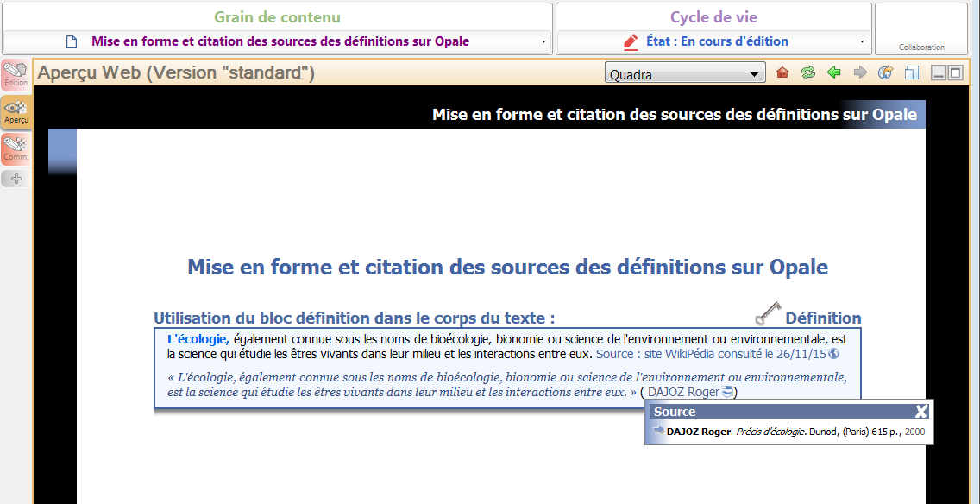Open the WikiPédia source link

pos(711,354)
